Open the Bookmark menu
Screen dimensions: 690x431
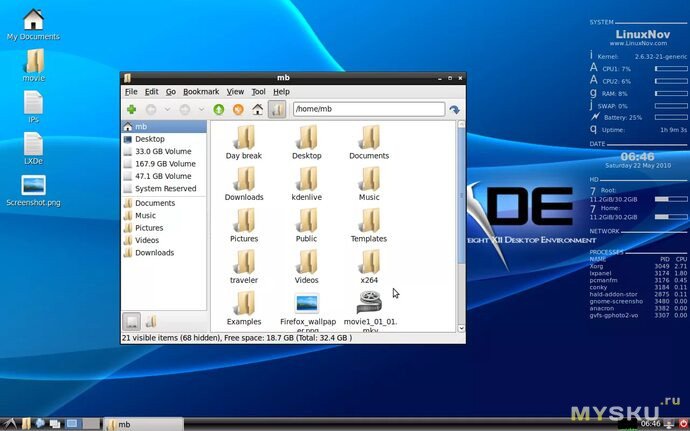[201, 91]
